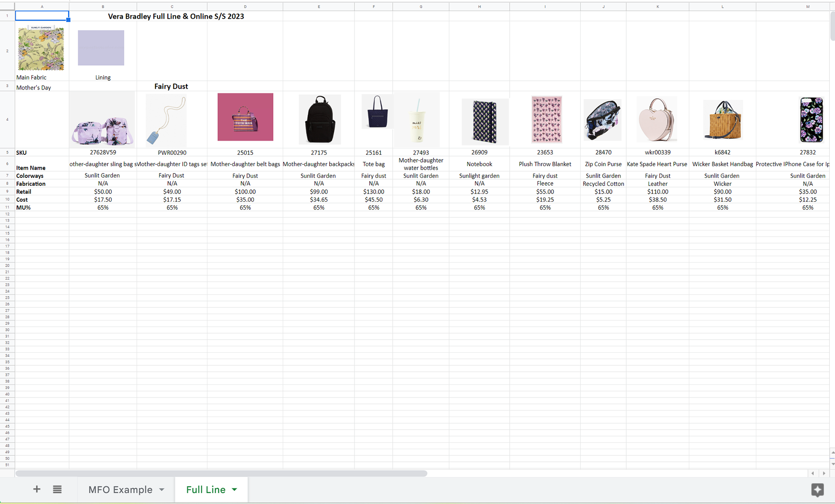
Task: Open the Explore star icon button
Action: point(817,490)
